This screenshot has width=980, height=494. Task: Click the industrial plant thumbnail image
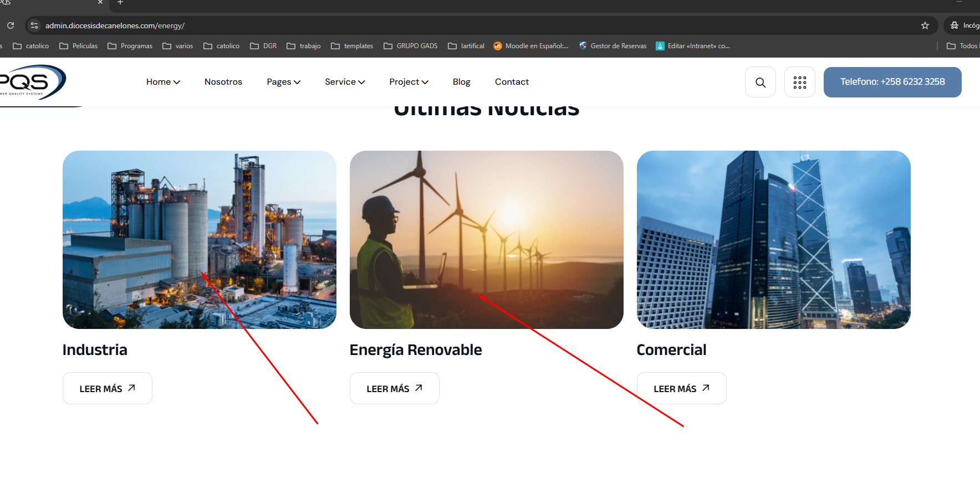coord(200,240)
